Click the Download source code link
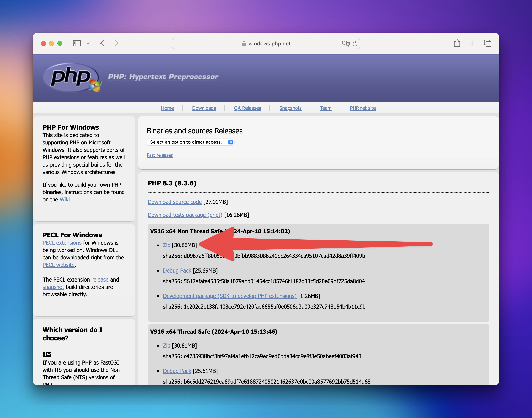Screen dimensions: 532x418 [174, 202]
